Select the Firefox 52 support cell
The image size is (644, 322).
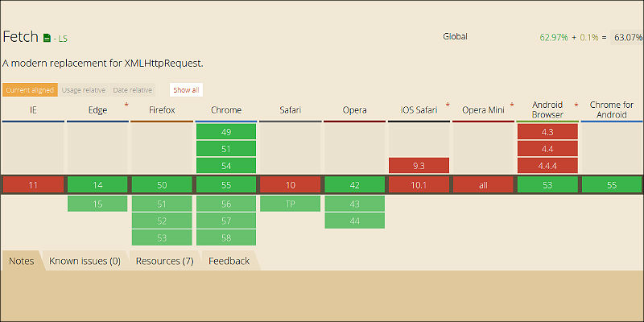click(162, 221)
